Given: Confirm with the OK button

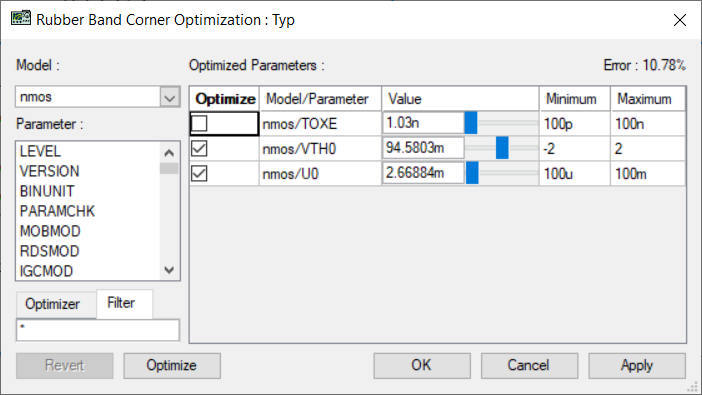Looking at the screenshot, I should [422, 365].
